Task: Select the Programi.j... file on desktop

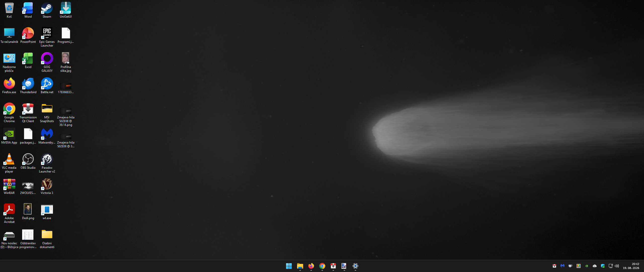Action: click(66, 35)
